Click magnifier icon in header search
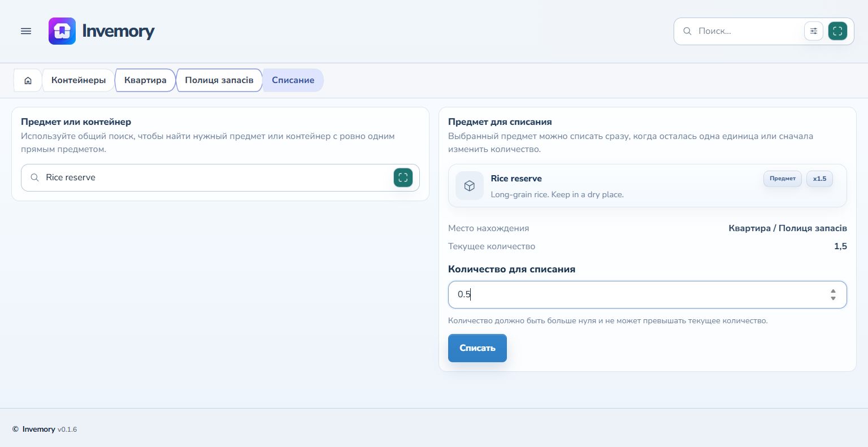The height and width of the screenshot is (447, 868). (687, 31)
